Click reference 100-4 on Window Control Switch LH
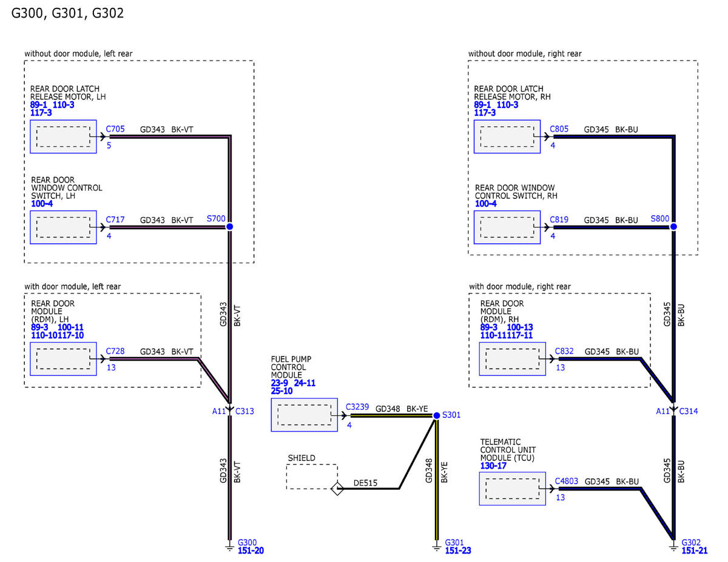Image resolution: width=728 pixels, height=562 pixels. pos(42,204)
